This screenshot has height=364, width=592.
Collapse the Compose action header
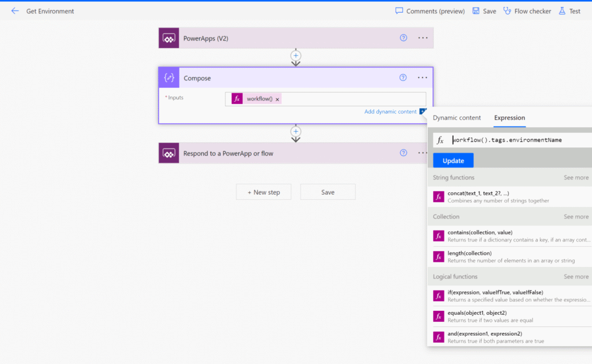296,77
